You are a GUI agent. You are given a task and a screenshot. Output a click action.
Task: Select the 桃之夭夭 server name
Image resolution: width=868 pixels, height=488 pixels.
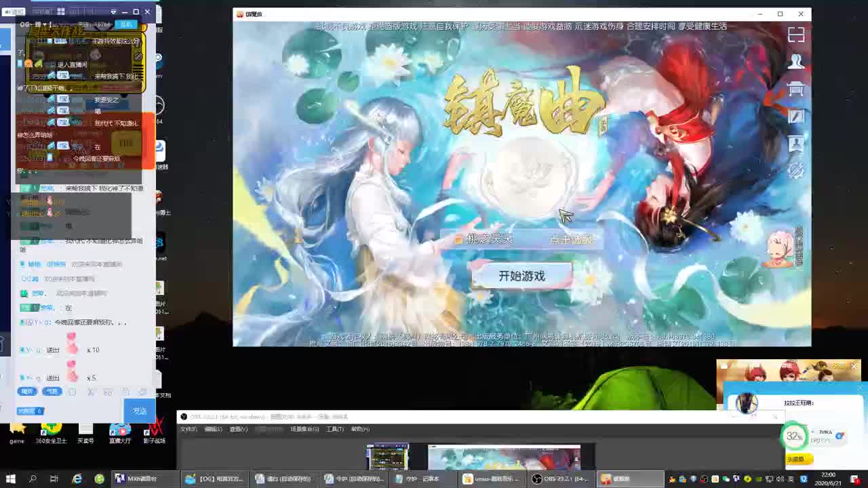(x=490, y=239)
